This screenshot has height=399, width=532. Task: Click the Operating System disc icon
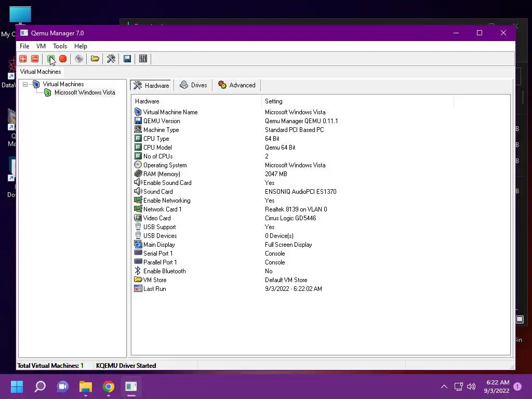(x=138, y=165)
